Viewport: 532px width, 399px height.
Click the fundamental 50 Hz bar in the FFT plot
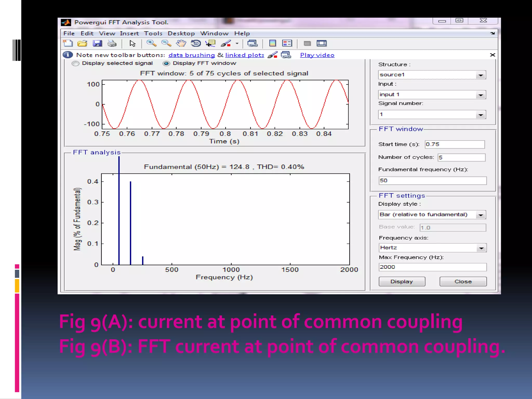pos(119,211)
